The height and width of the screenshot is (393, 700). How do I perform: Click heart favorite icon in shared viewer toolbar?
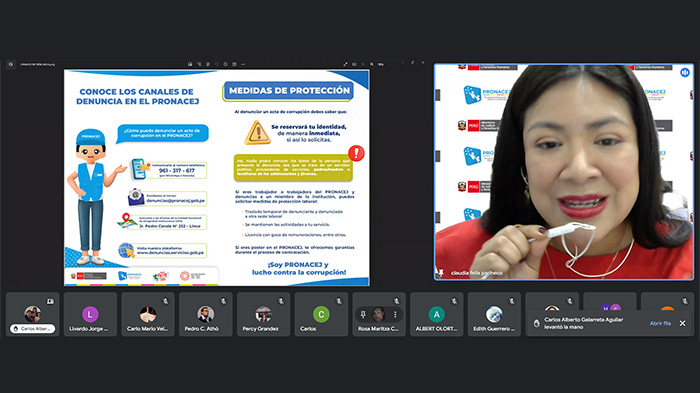click(x=217, y=64)
